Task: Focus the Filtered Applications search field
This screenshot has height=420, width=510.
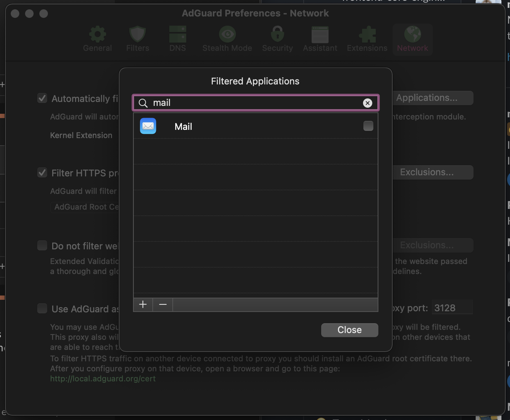Action: [256, 103]
